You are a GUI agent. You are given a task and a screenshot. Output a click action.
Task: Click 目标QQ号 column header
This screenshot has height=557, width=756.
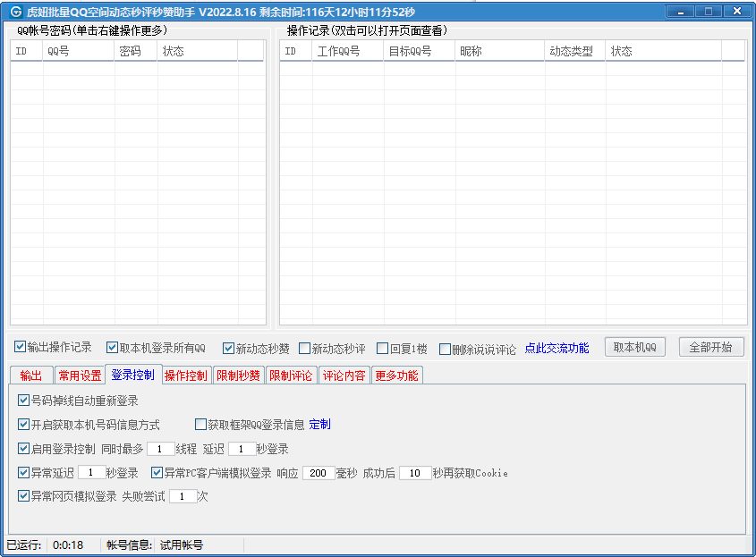[x=420, y=51]
